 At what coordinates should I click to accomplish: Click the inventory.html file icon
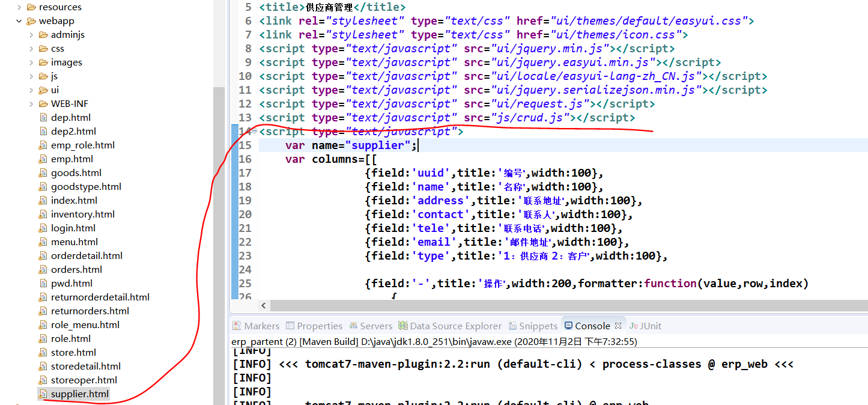(x=43, y=215)
